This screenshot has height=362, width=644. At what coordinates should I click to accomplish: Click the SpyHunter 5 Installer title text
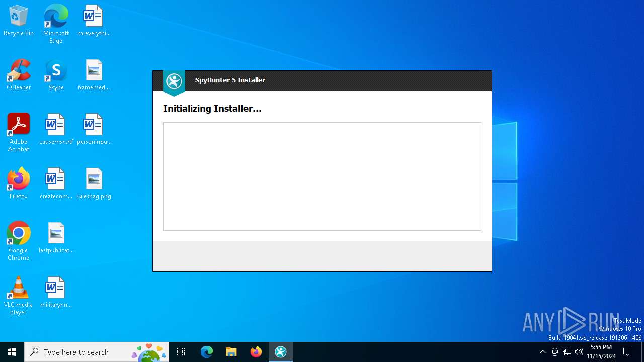[x=230, y=80]
